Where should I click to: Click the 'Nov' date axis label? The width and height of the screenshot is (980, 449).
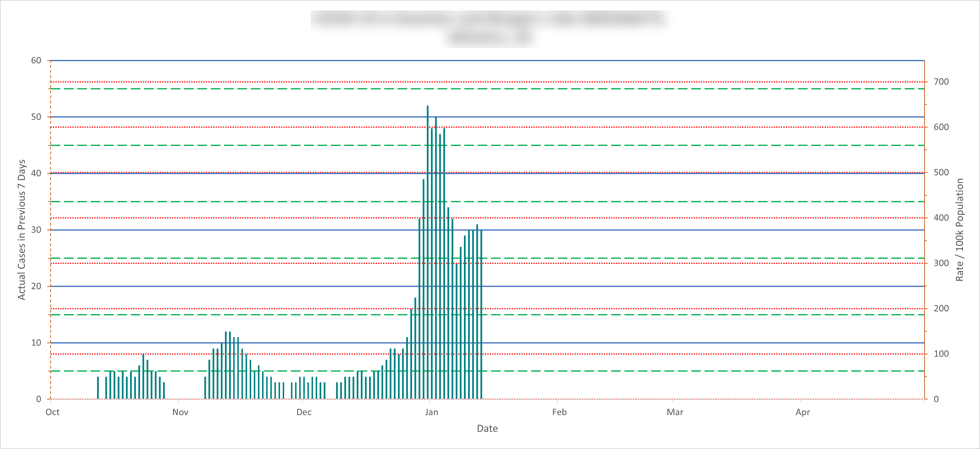pos(180,412)
